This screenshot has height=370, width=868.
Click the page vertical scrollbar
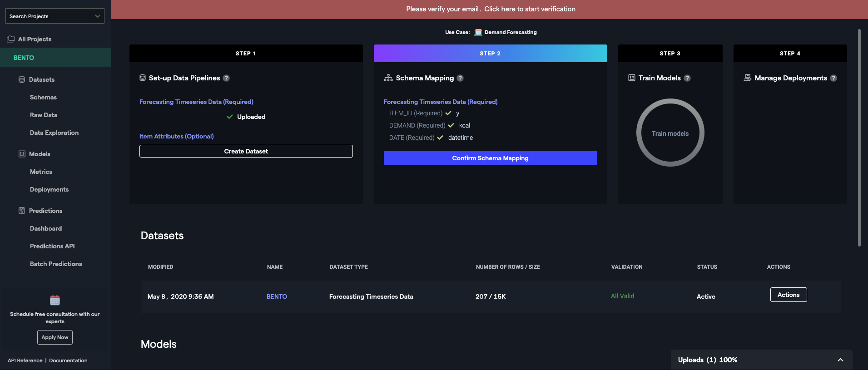[859, 138]
